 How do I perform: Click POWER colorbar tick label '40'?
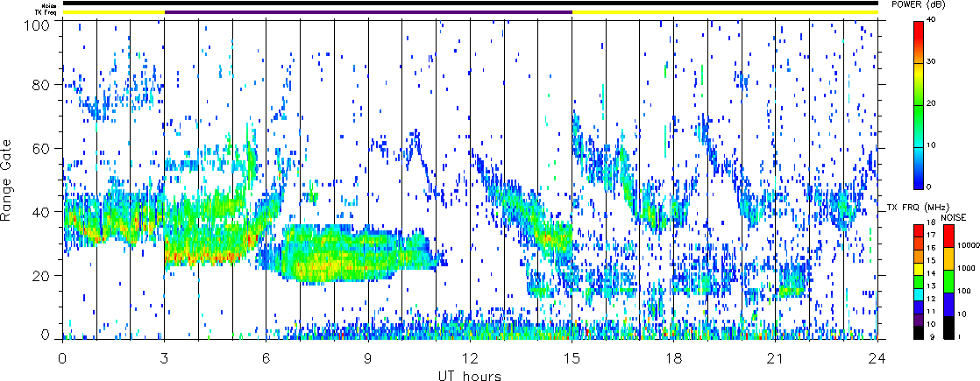933,21
